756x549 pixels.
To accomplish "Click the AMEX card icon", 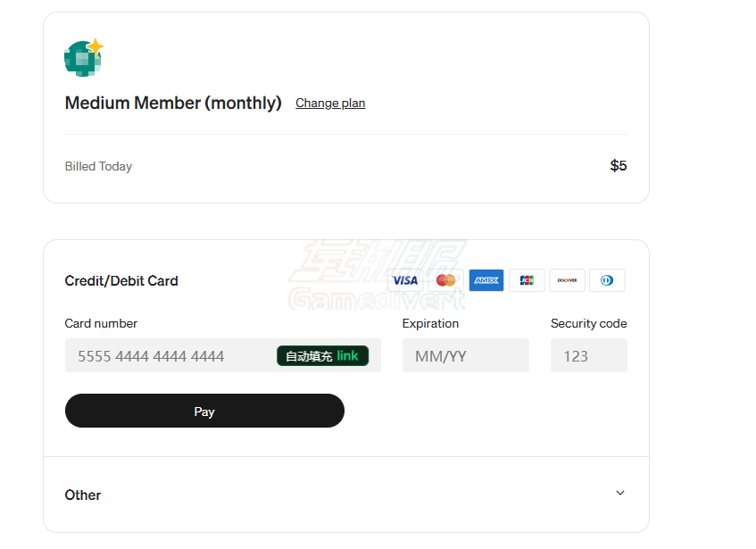I will [x=486, y=280].
